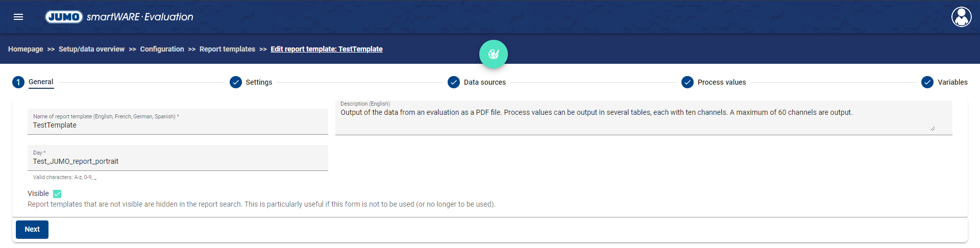Click the JUMO smartWARE logo

[x=119, y=17]
